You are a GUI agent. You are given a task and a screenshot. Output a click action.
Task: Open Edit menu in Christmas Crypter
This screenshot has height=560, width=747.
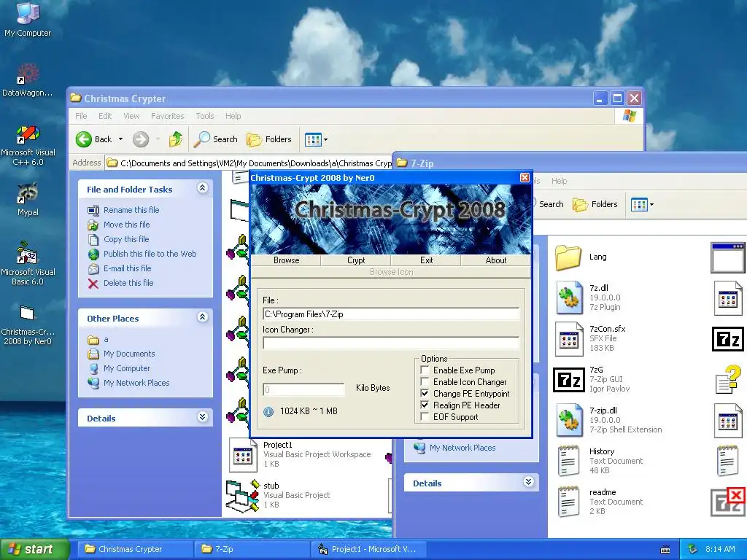click(105, 116)
